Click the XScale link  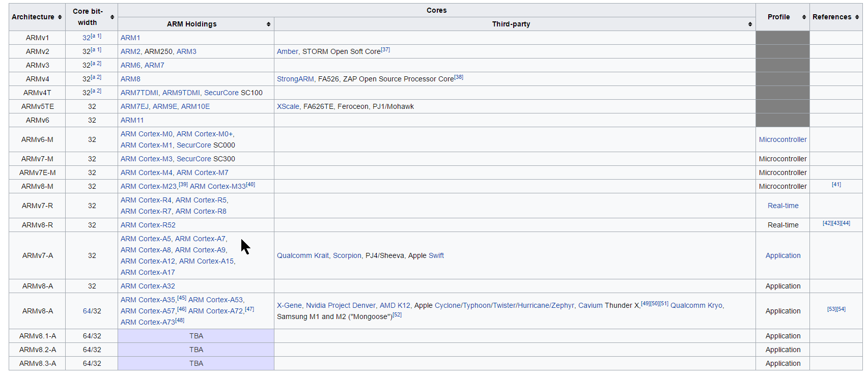[288, 107]
